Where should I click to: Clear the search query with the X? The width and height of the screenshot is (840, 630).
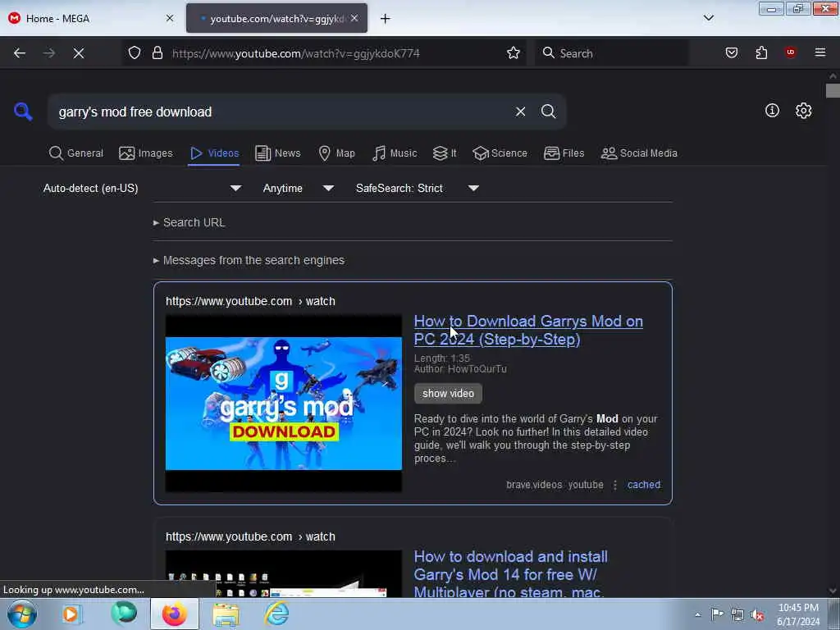[520, 112]
